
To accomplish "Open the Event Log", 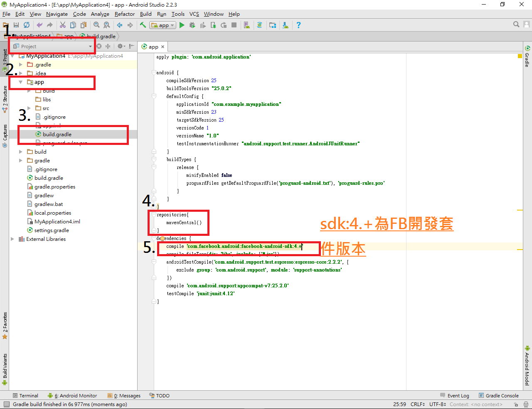I will pyautogui.click(x=455, y=396).
